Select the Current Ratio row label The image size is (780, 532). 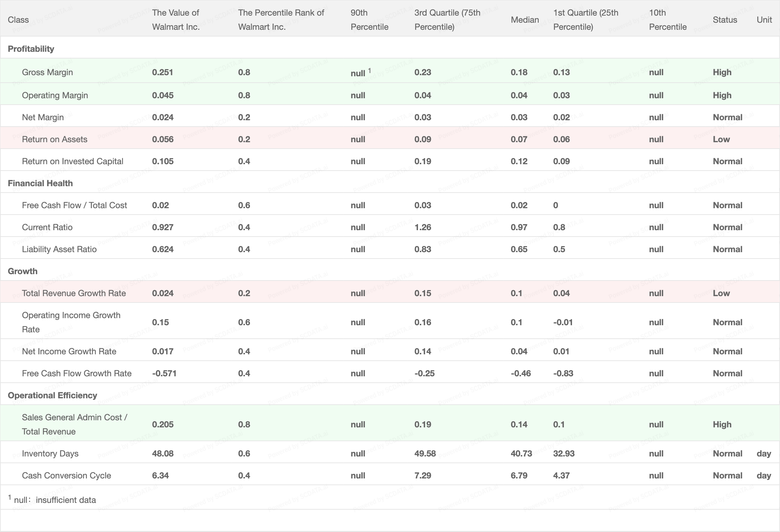[47, 227]
